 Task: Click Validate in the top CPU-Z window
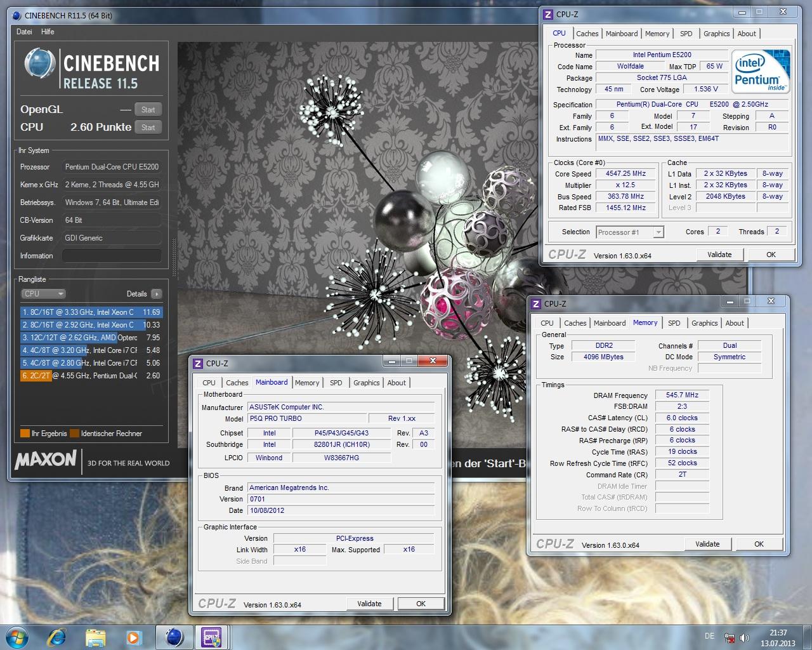click(719, 255)
